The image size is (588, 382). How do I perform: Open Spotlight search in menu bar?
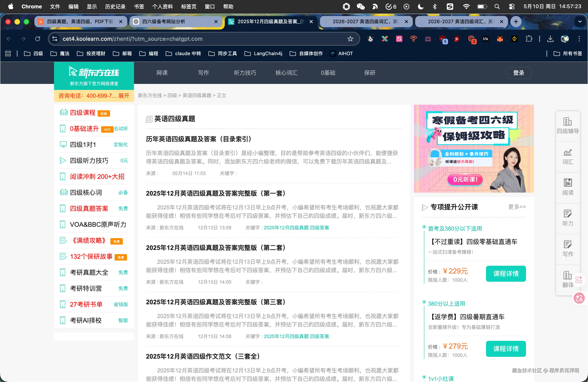pyautogui.click(x=497, y=6)
